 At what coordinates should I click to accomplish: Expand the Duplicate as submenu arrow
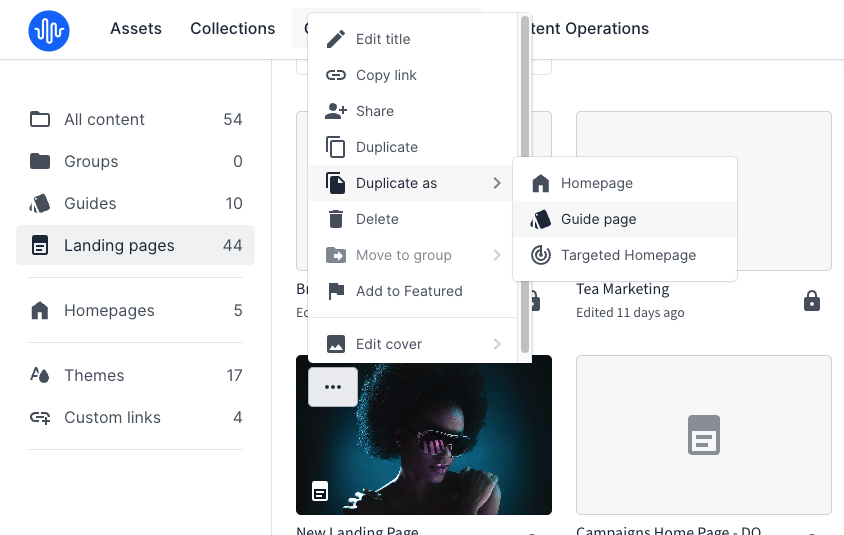click(x=497, y=183)
